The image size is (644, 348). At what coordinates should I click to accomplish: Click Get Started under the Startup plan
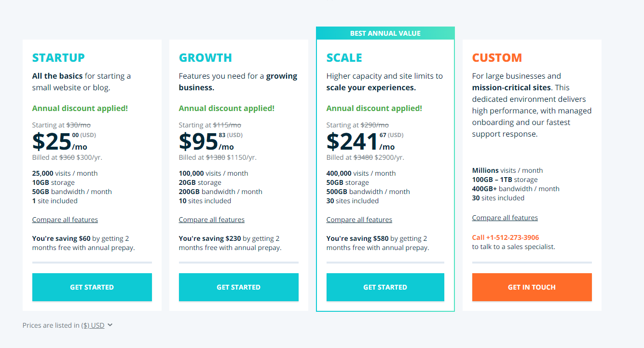coord(92,287)
